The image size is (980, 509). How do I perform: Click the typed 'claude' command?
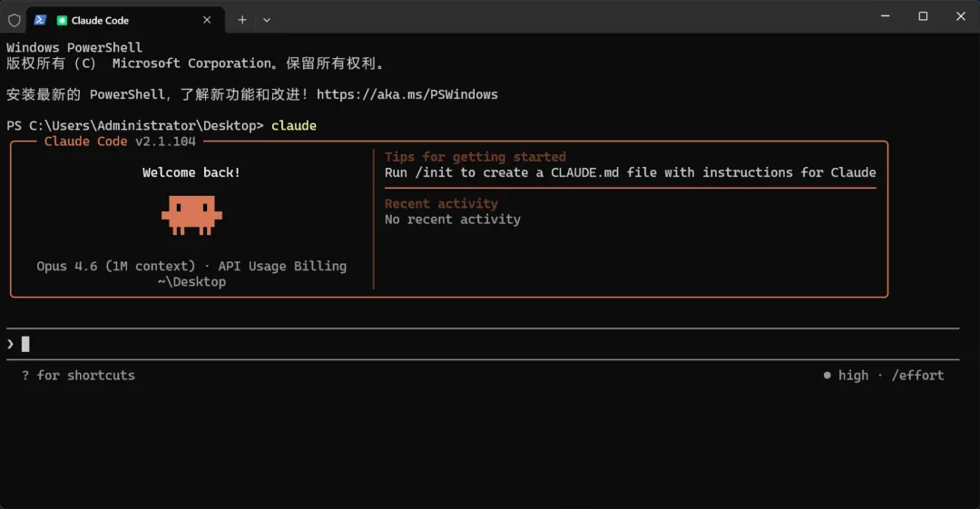coord(294,126)
